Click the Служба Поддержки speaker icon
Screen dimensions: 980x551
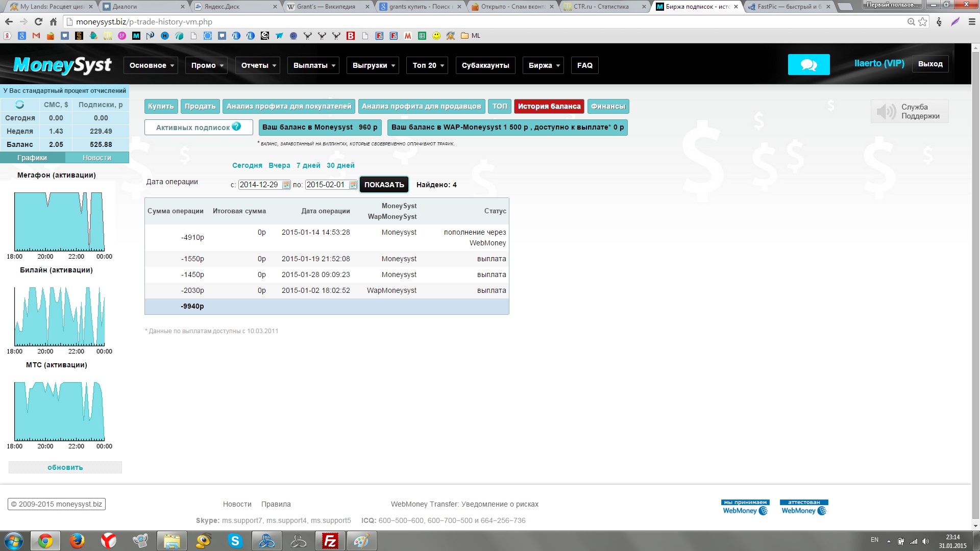[x=886, y=111]
